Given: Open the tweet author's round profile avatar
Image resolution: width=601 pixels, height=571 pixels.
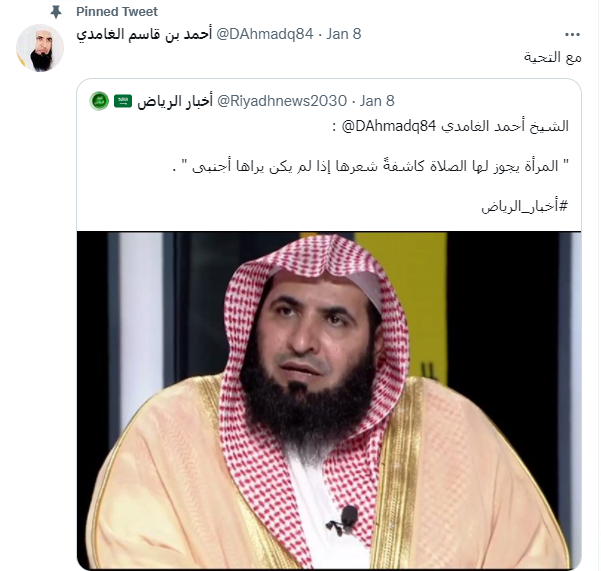Looking at the screenshot, I should 39,48.
